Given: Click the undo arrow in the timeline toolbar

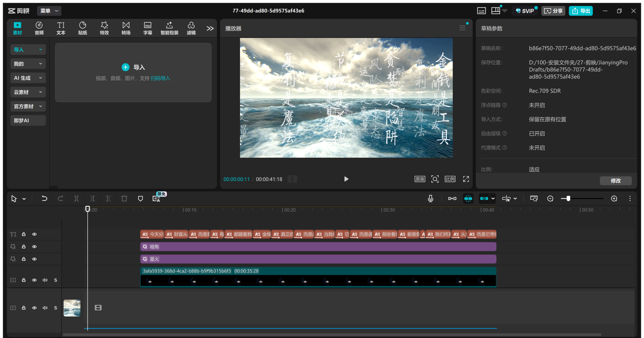Looking at the screenshot, I should (44, 199).
